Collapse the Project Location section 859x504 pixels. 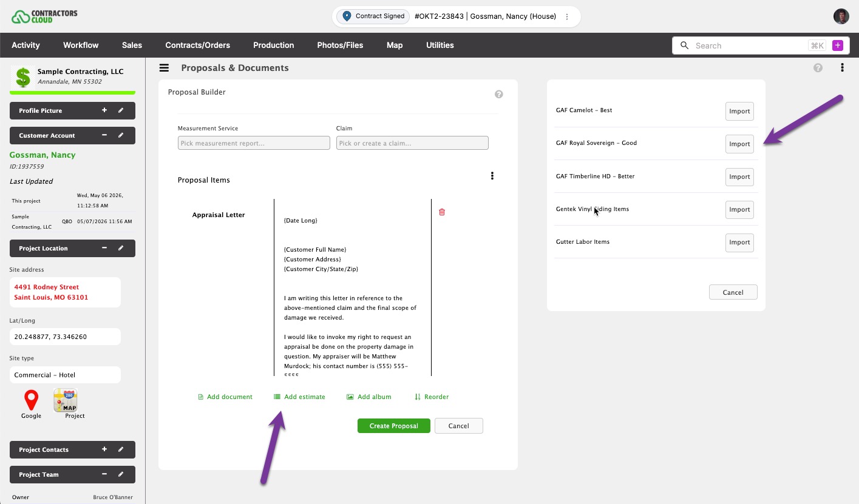104,248
